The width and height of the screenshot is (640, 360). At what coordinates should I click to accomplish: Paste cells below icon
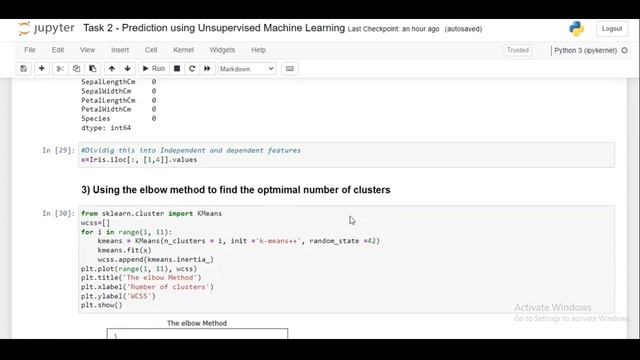[93, 69]
